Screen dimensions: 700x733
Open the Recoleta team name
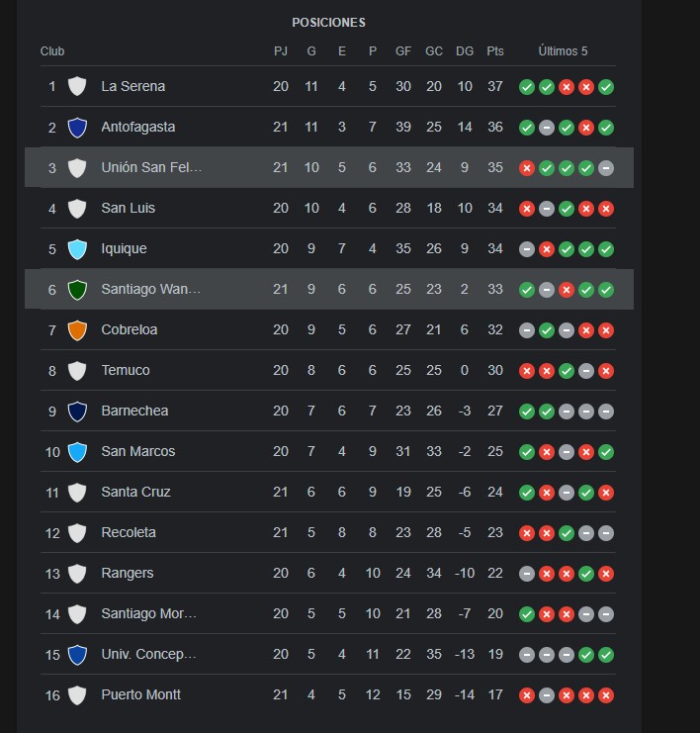click(x=129, y=532)
